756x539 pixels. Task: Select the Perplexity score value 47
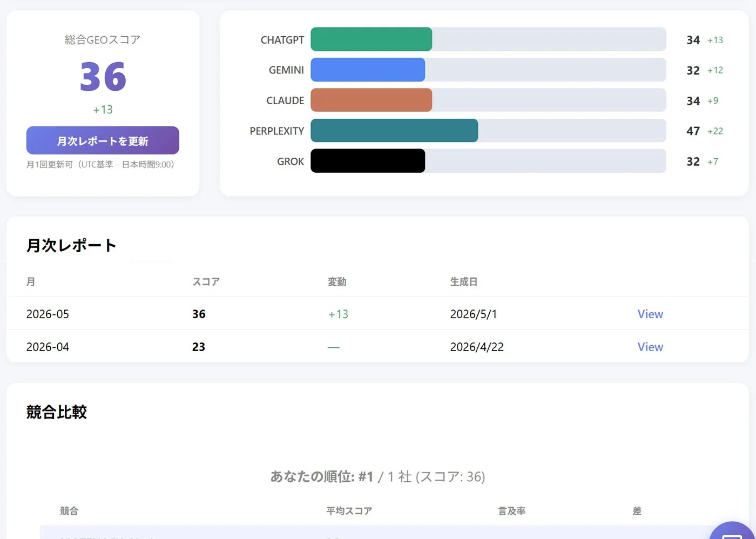click(693, 131)
